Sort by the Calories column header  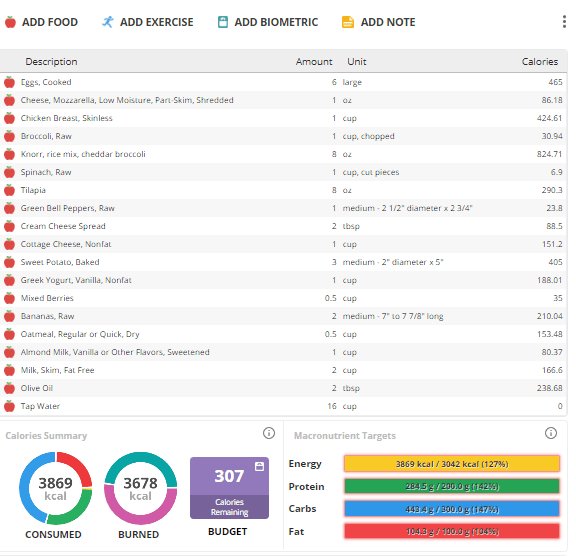pyautogui.click(x=540, y=62)
